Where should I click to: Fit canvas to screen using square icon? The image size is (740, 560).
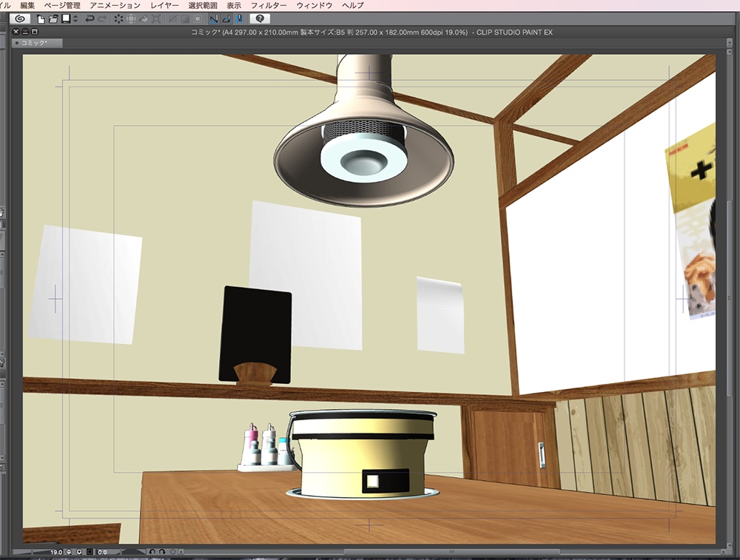click(x=90, y=552)
